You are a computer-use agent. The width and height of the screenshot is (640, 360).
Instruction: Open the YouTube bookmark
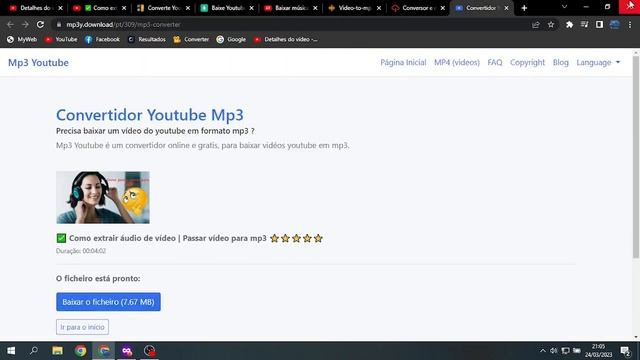click(x=61, y=39)
